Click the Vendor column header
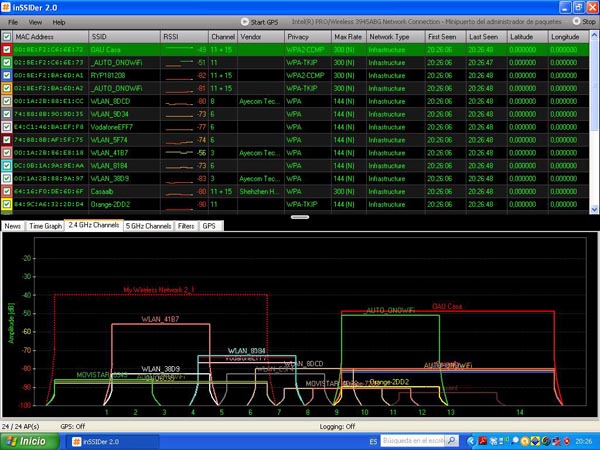Screen dimensions: 600x450 (x=261, y=37)
